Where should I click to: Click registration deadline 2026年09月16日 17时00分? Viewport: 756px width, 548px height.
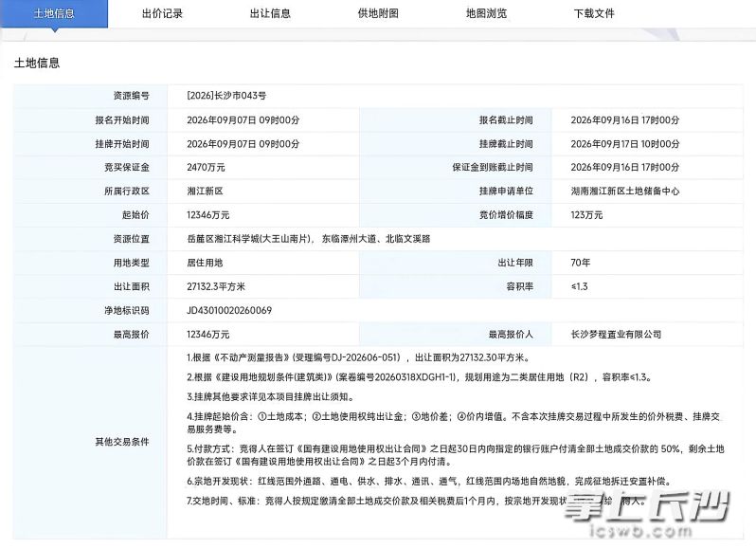coord(625,120)
